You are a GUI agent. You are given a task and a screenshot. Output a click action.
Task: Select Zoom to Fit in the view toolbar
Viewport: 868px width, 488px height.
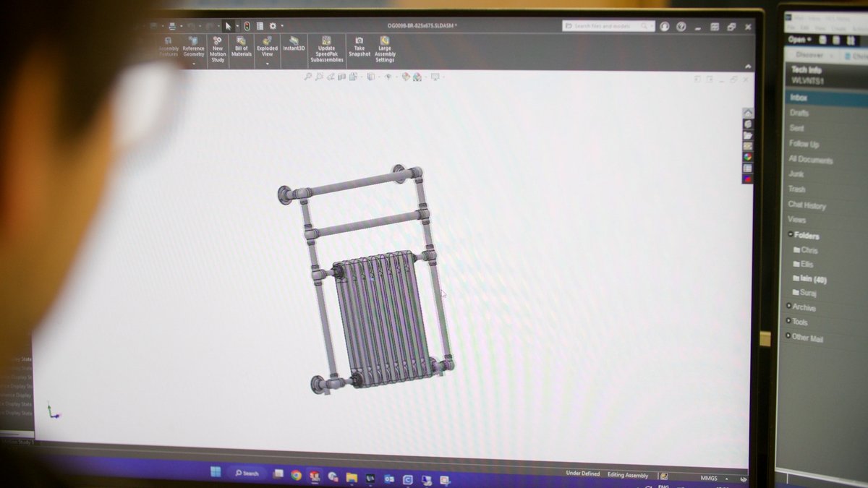pyautogui.click(x=309, y=77)
